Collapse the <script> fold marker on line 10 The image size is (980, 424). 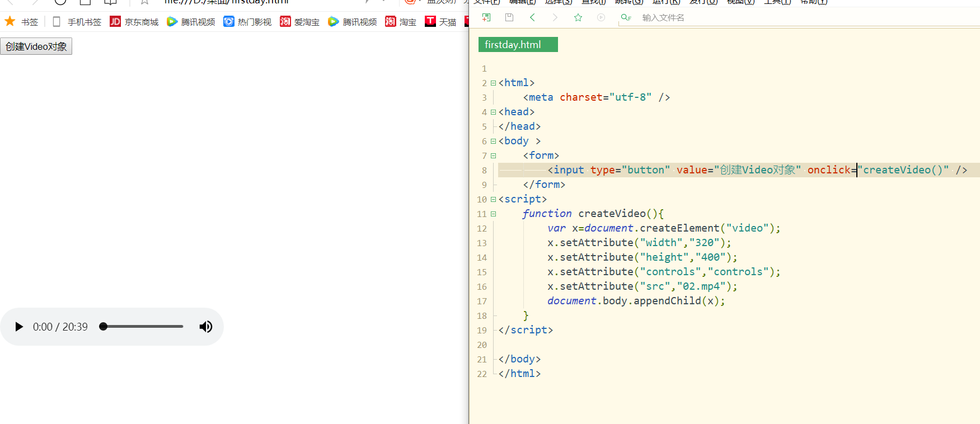point(493,199)
